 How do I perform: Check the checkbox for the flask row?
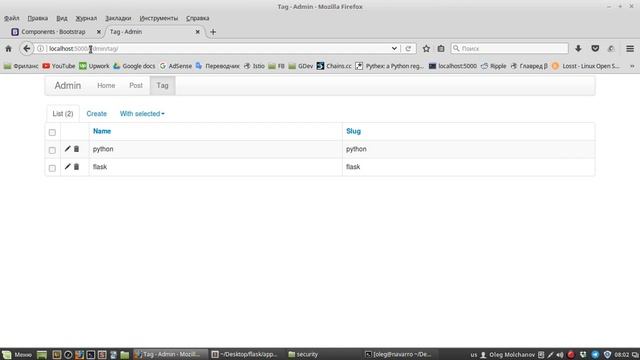coord(52,168)
